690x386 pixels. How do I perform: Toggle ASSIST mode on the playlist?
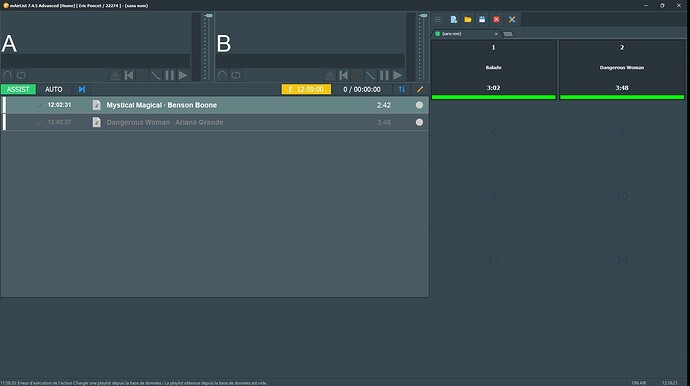pyautogui.click(x=18, y=89)
